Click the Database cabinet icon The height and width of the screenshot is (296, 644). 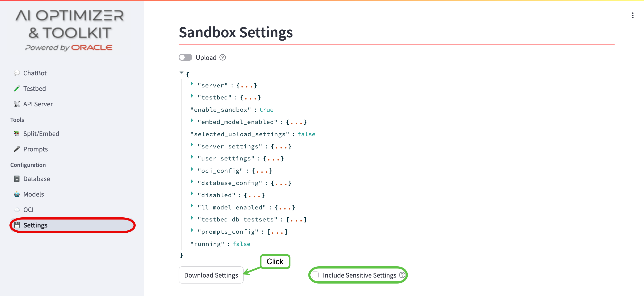tap(17, 179)
